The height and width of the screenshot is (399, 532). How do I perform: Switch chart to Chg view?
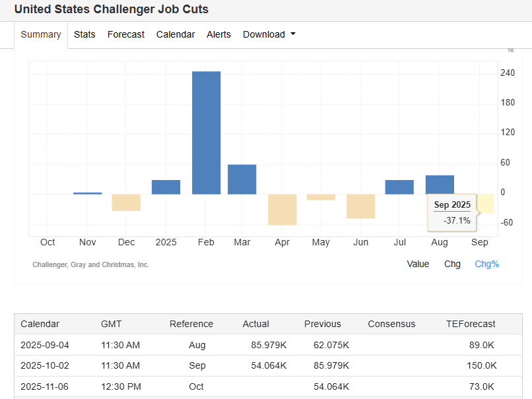452,264
